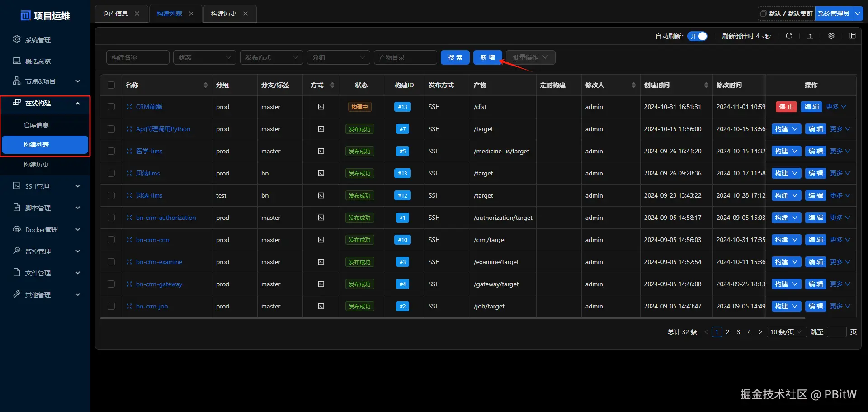Viewport: 868px width, 412px height.
Task: Click the 脚本管理 document icon in sidebar
Action: (x=17, y=207)
